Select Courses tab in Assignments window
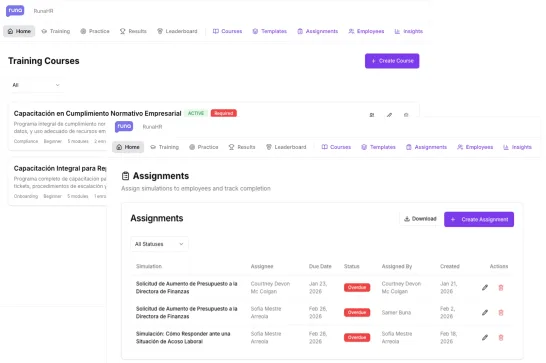The height and width of the screenshot is (363, 546). click(x=336, y=147)
